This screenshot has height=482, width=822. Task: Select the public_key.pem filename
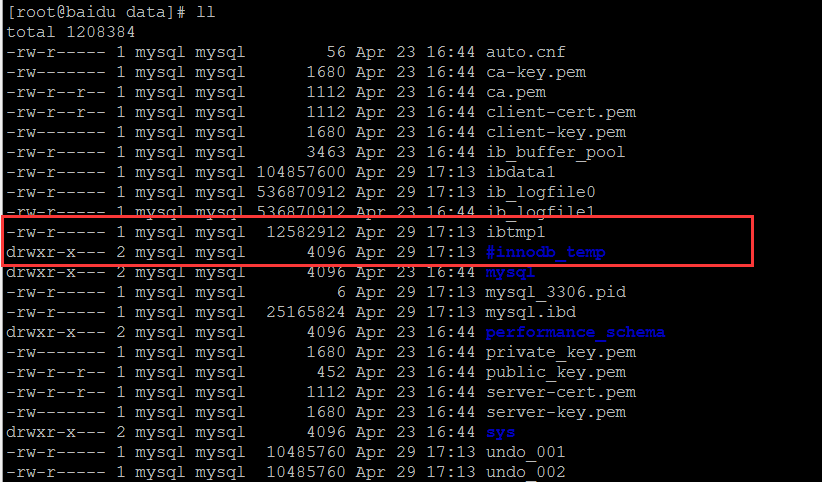click(556, 372)
